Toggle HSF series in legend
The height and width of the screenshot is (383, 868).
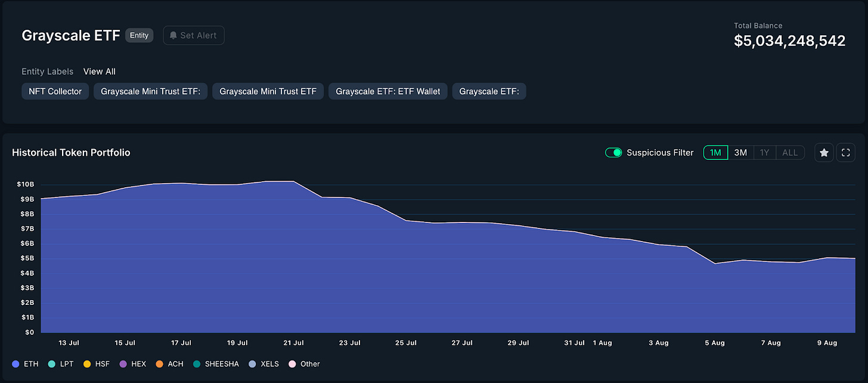[97, 364]
